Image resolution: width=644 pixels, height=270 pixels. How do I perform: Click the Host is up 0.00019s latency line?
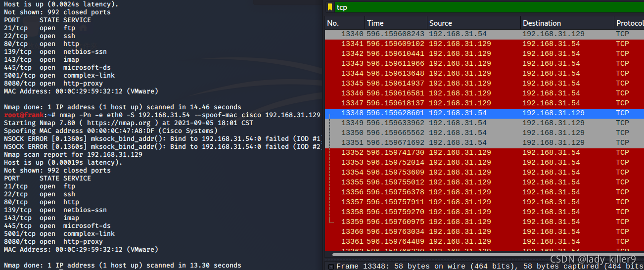[63, 163]
